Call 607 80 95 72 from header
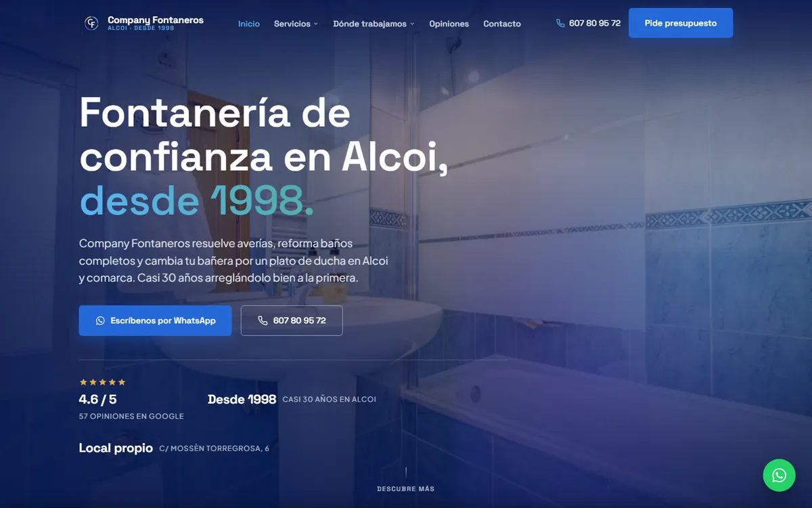This screenshot has height=508, width=812. click(588, 23)
